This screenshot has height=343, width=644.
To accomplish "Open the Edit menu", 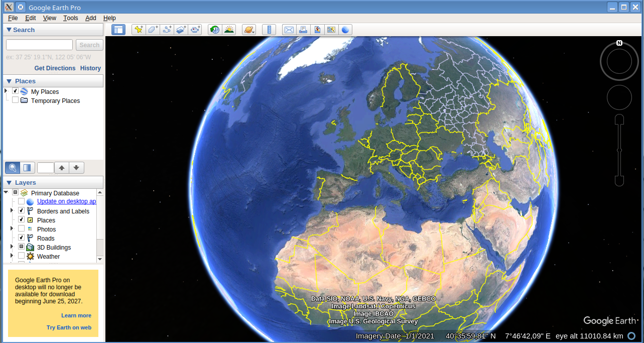I will pyautogui.click(x=31, y=18).
